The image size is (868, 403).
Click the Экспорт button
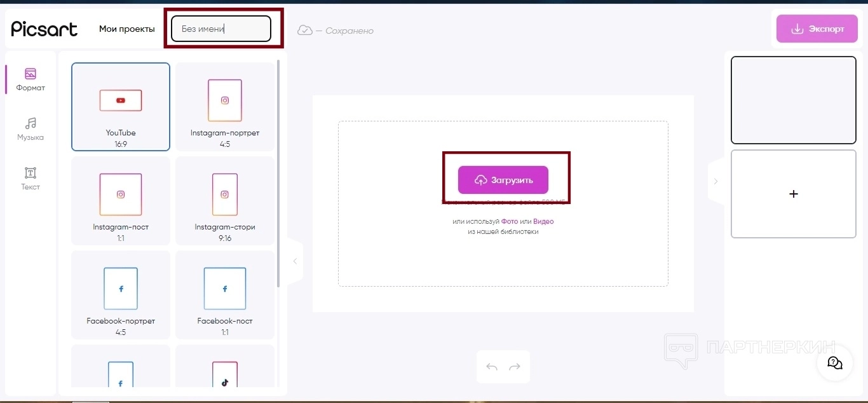[x=817, y=29]
